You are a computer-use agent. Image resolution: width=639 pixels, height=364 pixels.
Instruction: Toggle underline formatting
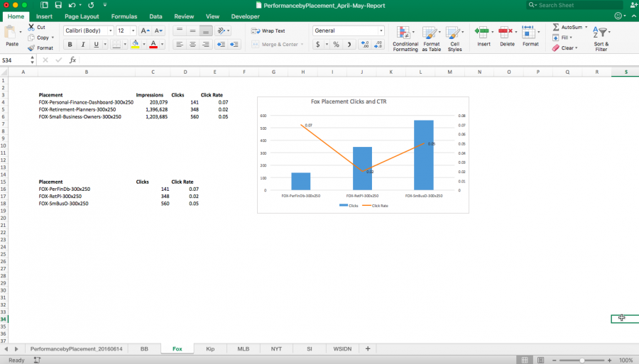(x=96, y=45)
